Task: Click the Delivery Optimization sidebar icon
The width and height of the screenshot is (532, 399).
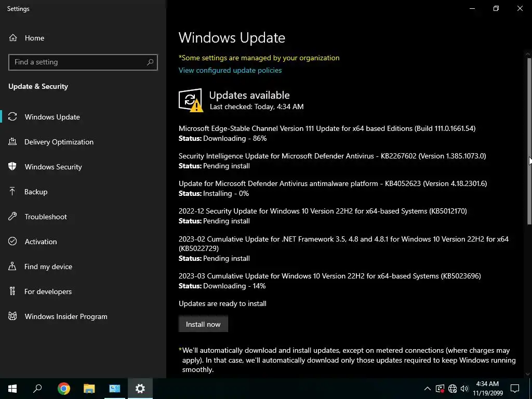Action: tap(12, 142)
